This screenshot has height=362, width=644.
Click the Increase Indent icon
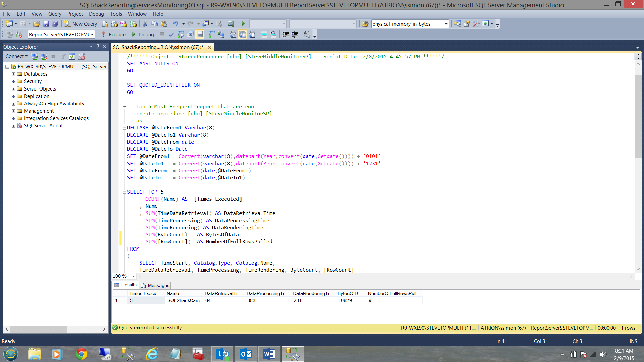pyautogui.click(x=295, y=34)
